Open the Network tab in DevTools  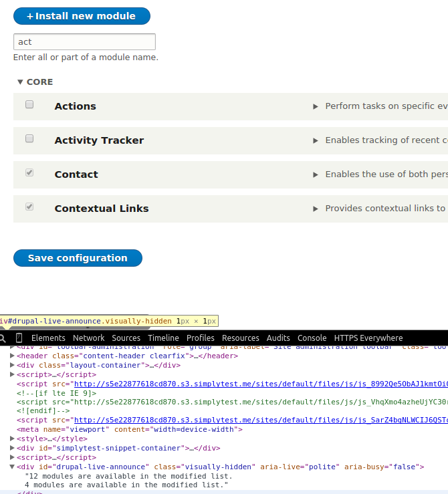click(88, 338)
